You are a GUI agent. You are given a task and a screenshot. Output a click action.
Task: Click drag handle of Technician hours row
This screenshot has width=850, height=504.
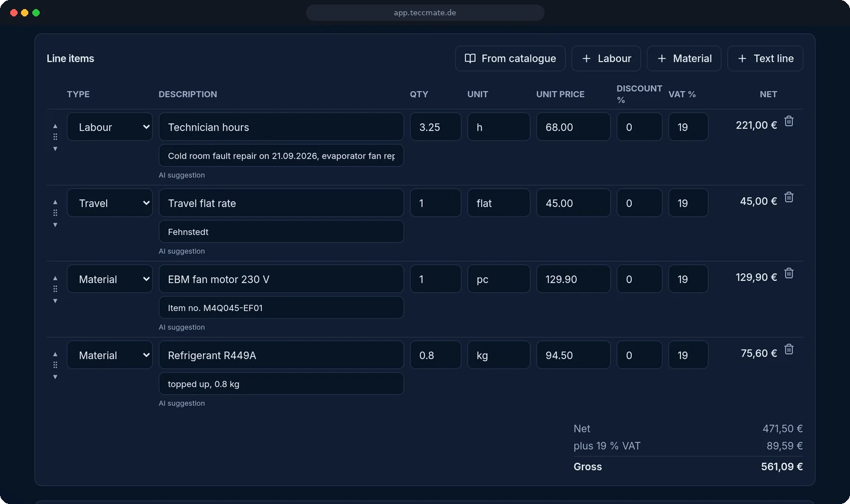pos(55,137)
